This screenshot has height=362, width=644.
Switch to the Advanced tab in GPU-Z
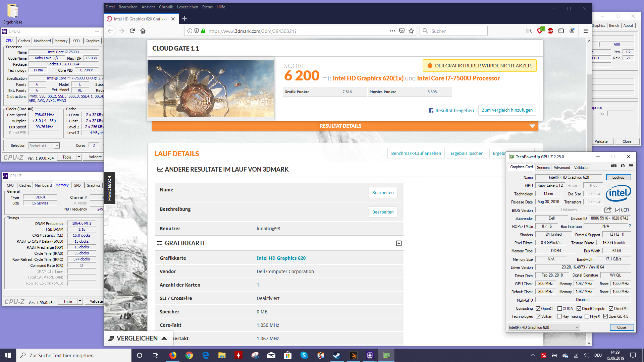(x=561, y=168)
